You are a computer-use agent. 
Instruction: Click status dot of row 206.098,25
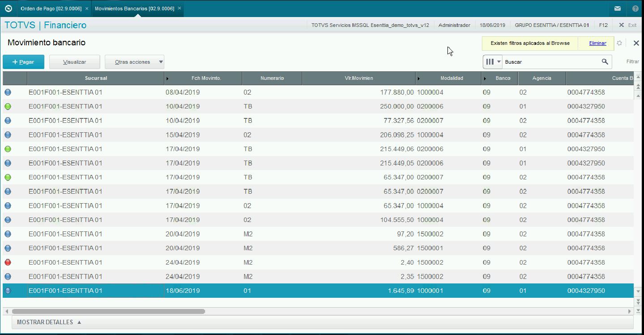point(8,135)
